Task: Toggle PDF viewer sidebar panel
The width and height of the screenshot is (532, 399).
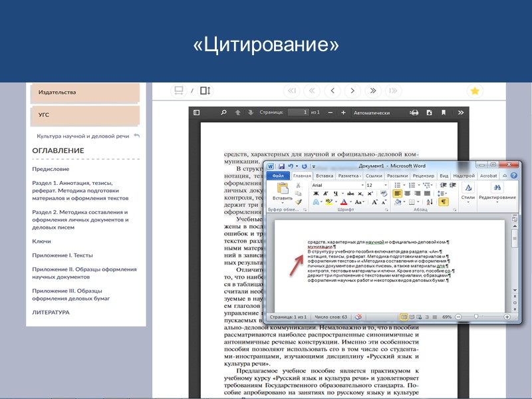Action: point(196,112)
